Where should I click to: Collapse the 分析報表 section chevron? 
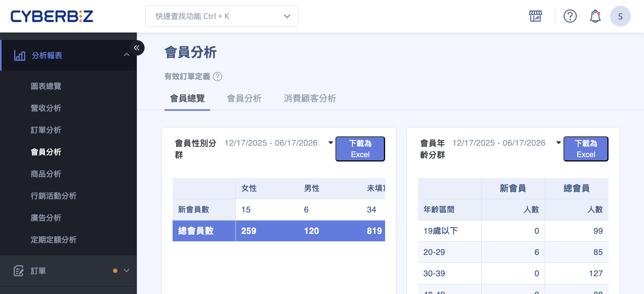pyautogui.click(x=127, y=55)
